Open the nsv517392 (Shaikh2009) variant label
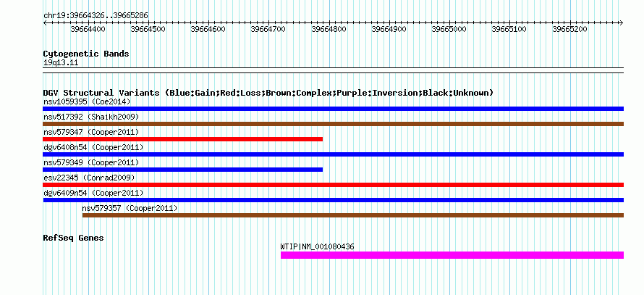This screenshot has height=295, width=644. 91,117
